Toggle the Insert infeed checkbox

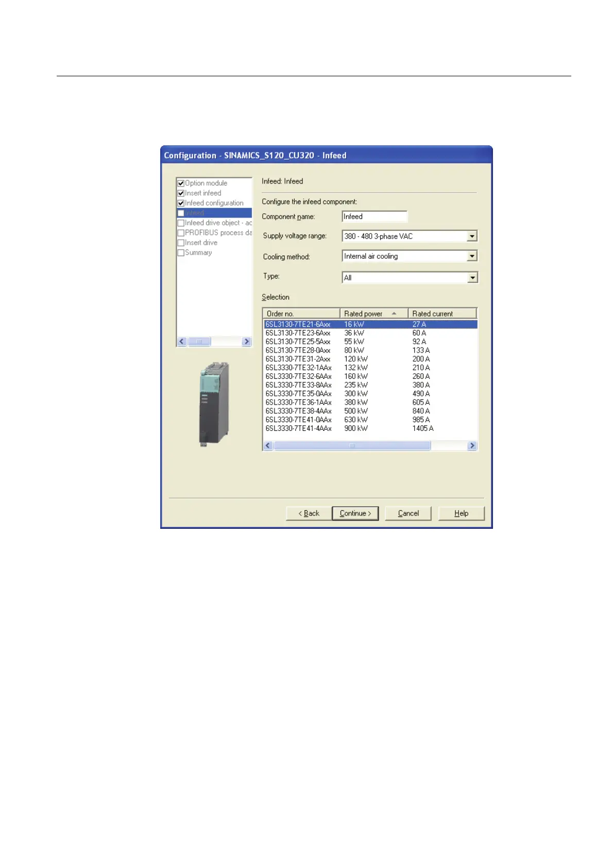tap(181, 193)
